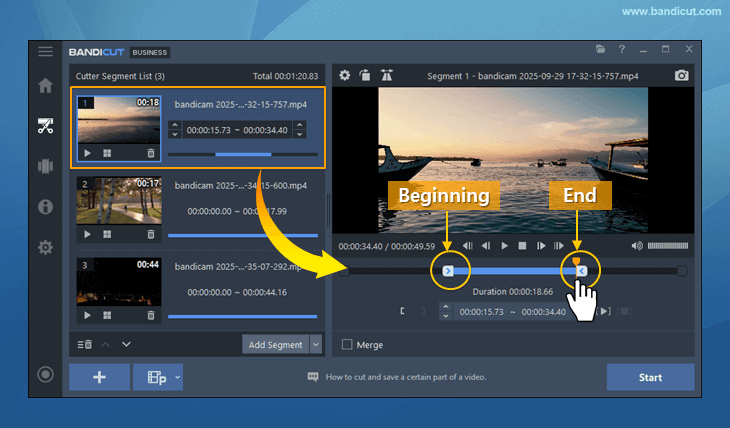Select the segment 2 thumbnail in the list
730x428 pixels.
click(119, 201)
